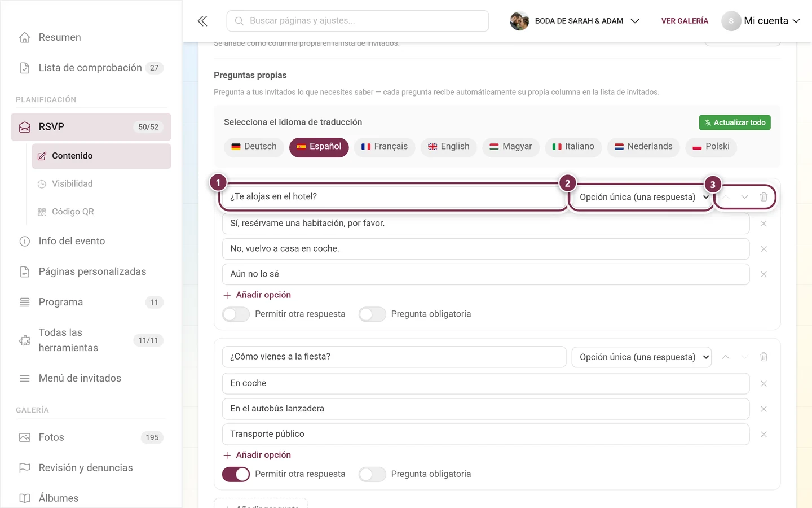The height and width of the screenshot is (508, 812).
Task: Remove the 'En coche' option
Action: point(764,383)
